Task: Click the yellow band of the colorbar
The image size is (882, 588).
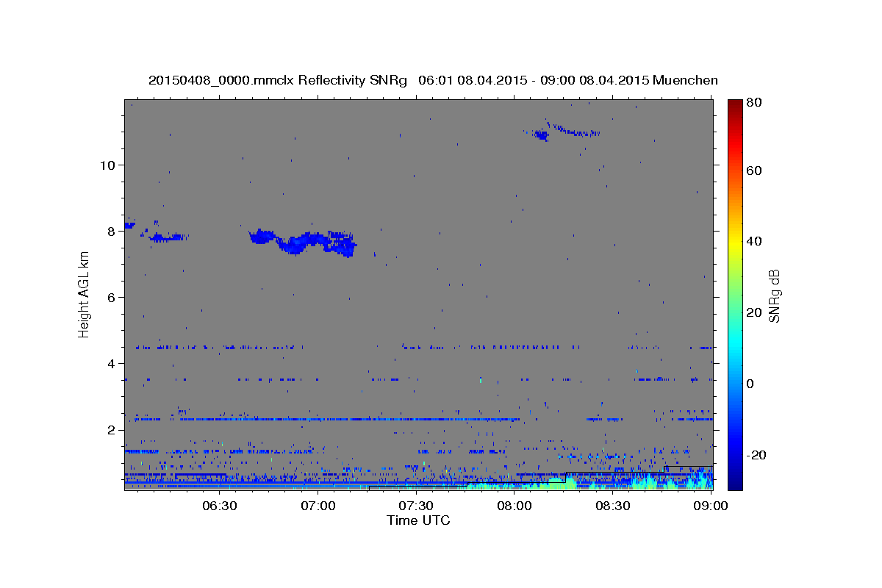Action: coord(735,243)
